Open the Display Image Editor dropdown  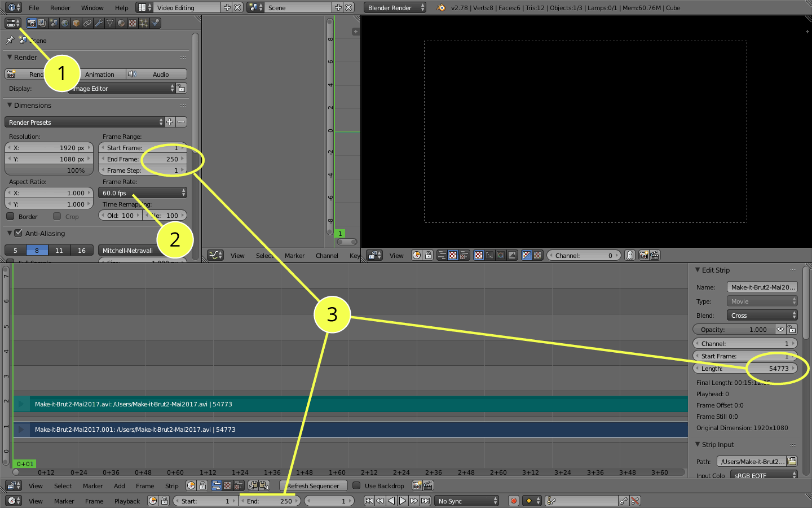coord(121,88)
